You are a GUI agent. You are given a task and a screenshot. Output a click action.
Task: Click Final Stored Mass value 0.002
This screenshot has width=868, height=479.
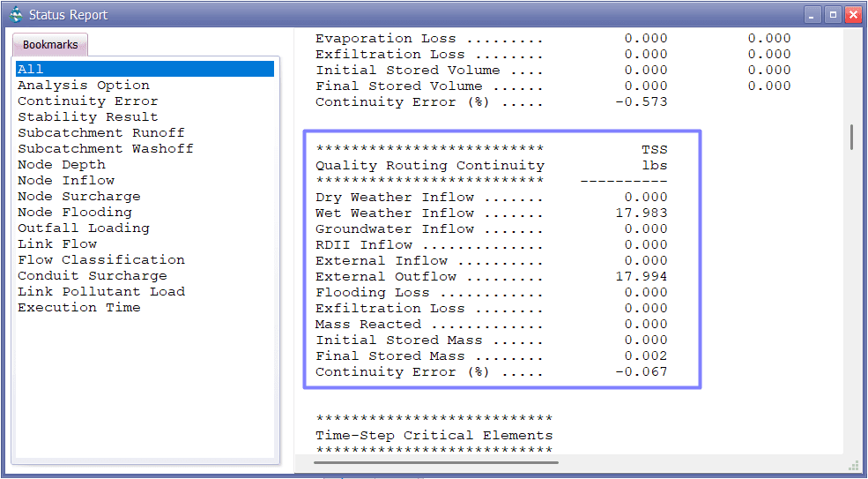[x=646, y=356]
